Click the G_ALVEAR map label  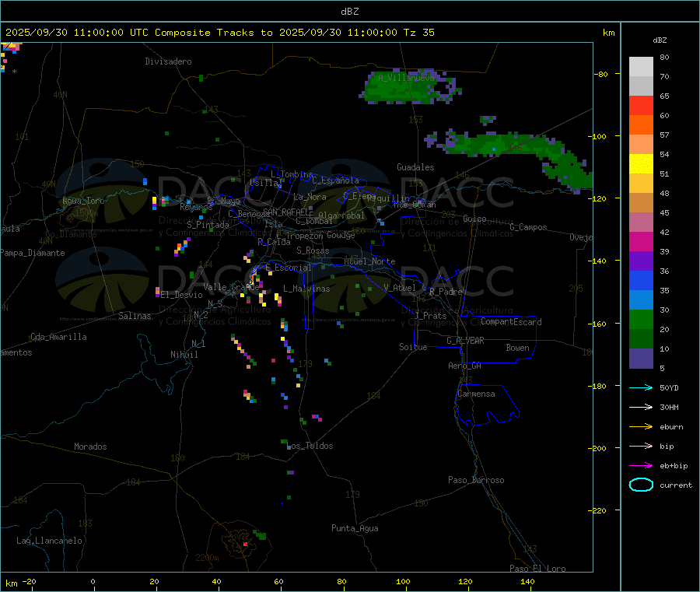click(x=465, y=341)
